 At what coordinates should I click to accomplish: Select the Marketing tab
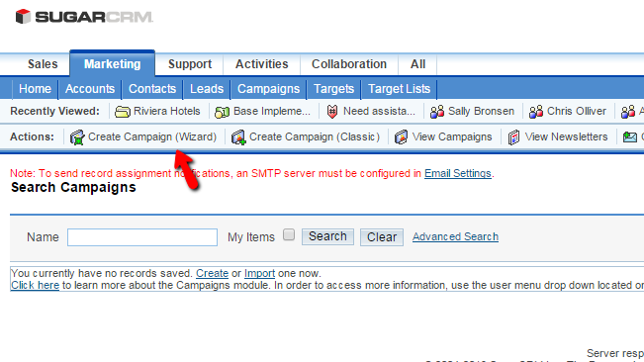point(112,63)
